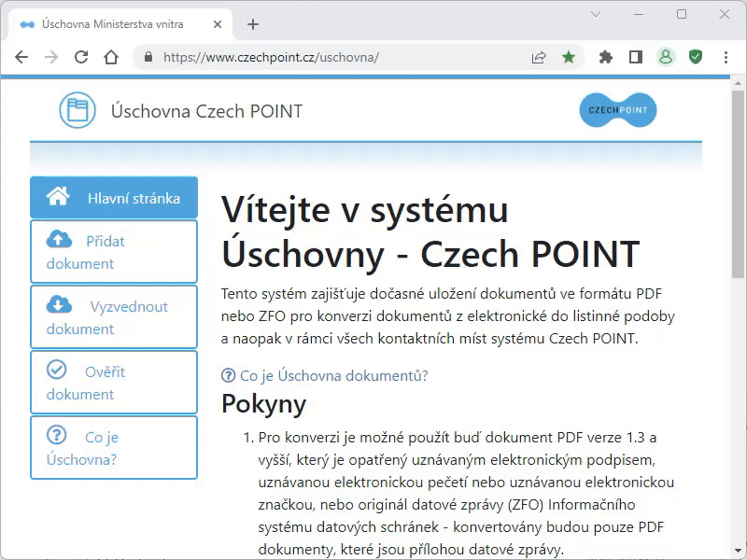Screen dimensions: 747x560
Task: Click the checkmark circle verify icon
Action: [57, 370]
